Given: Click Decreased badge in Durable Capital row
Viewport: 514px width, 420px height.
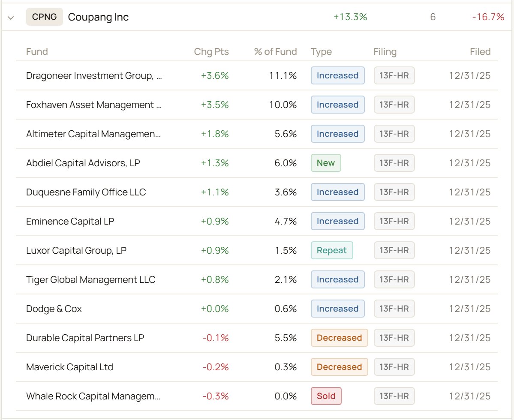Looking at the screenshot, I should click(339, 338).
